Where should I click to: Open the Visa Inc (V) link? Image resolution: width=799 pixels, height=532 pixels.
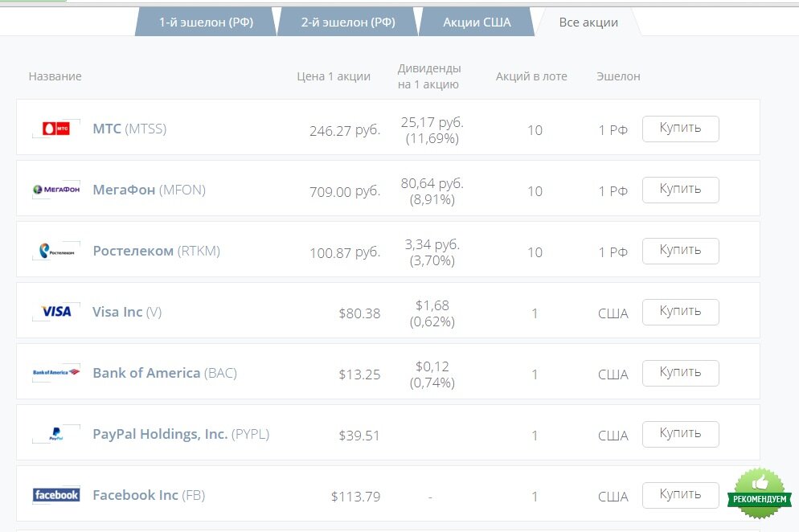[x=127, y=311]
